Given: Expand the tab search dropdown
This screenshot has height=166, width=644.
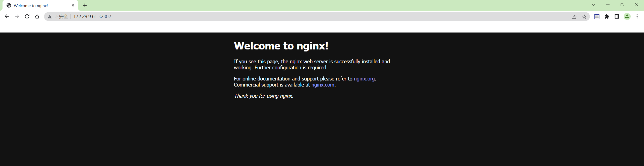Looking at the screenshot, I should 593,5.
